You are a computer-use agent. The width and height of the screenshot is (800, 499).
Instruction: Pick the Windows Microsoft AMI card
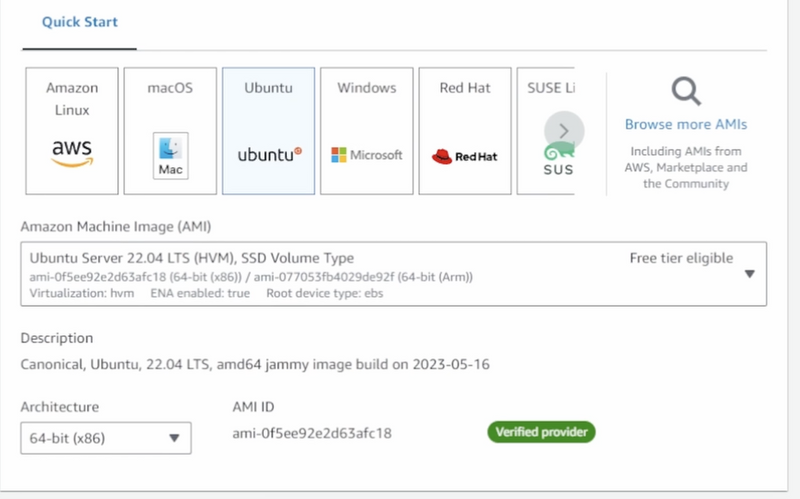[x=367, y=131]
